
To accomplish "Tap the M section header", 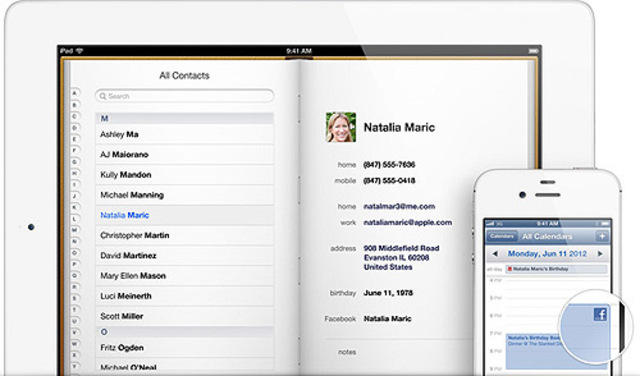I will (184, 118).
